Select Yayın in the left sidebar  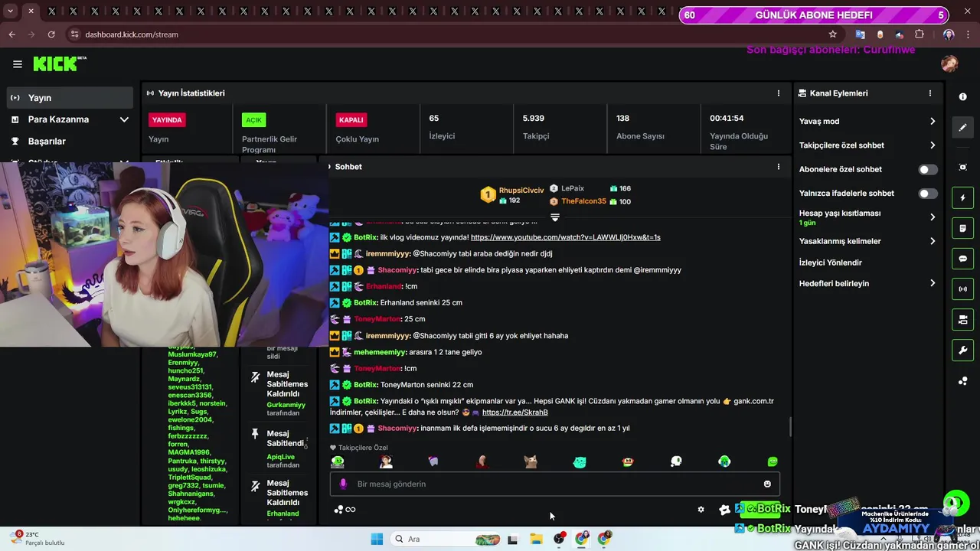tap(70, 98)
